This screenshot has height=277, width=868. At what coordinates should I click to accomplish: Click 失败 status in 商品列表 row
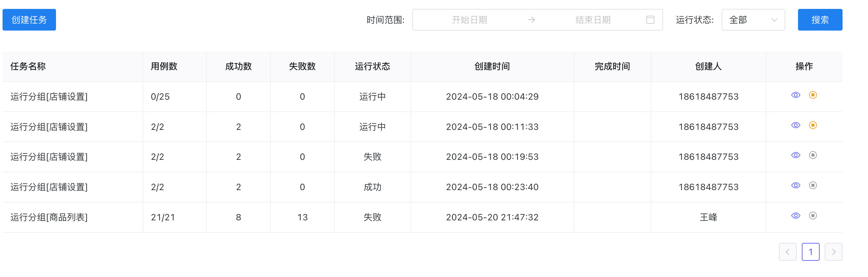click(372, 217)
